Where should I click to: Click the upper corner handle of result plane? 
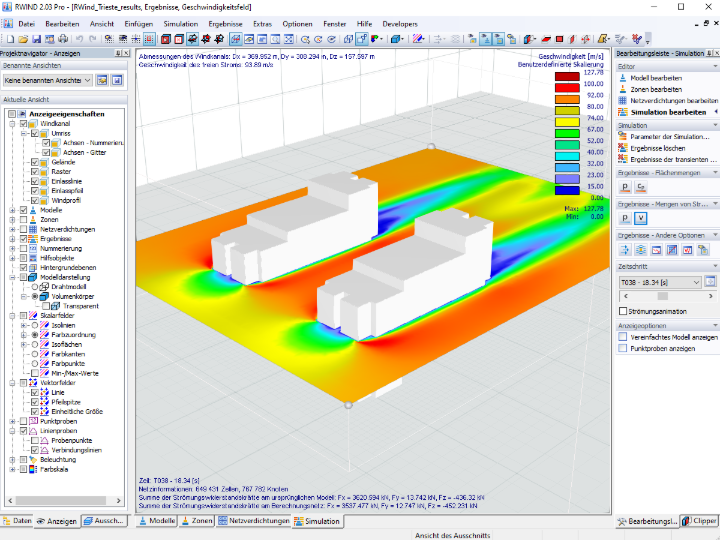pos(431,146)
